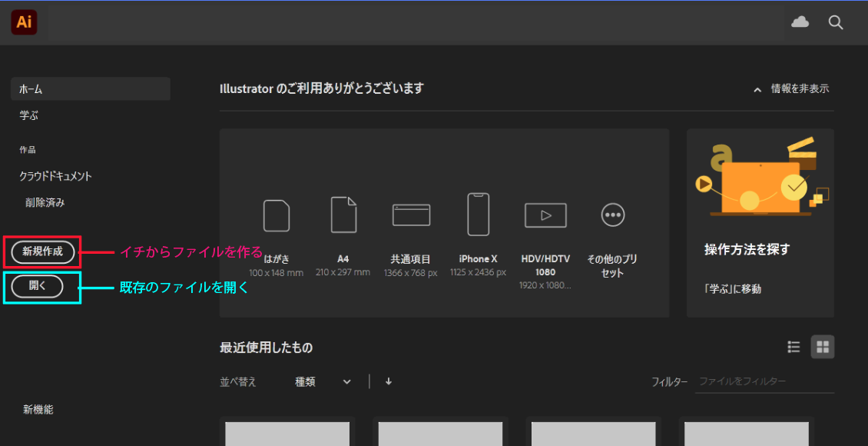This screenshot has height=446, width=868.
Task: Switch to the 学ぶ tab
Action: (x=28, y=115)
